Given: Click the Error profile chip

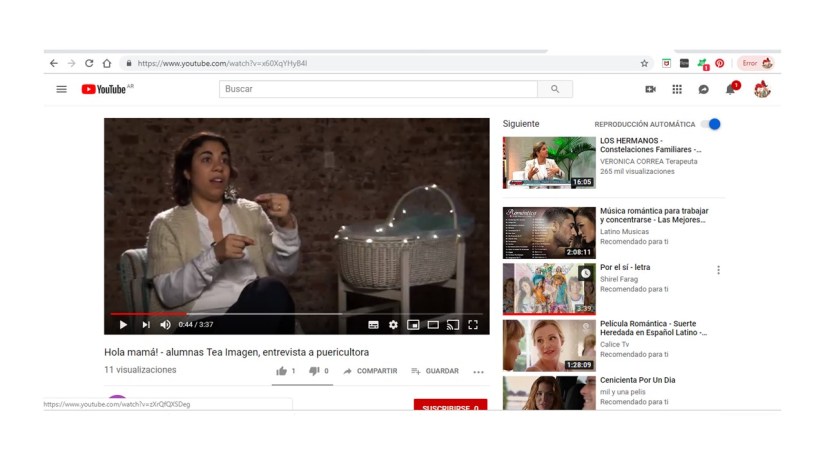Looking at the screenshot, I should 756,63.
